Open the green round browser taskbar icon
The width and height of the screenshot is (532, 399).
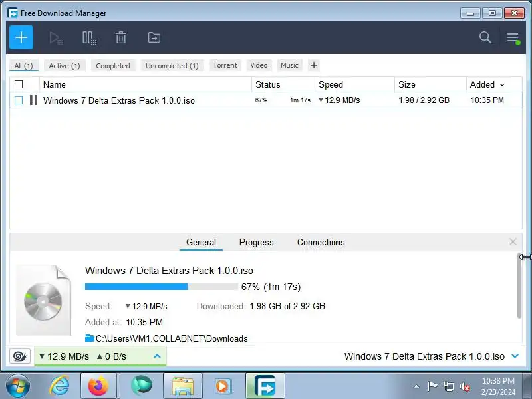tap(141, 386)
